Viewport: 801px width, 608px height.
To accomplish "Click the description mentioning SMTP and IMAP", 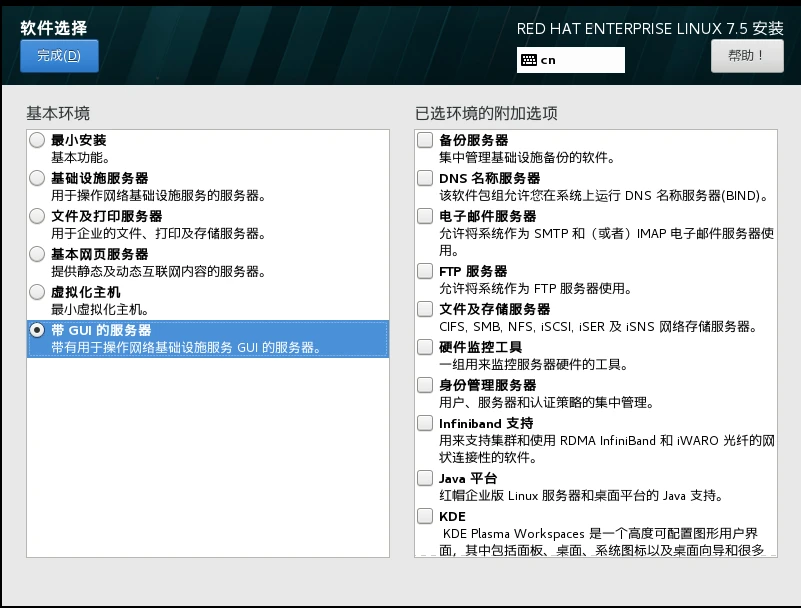I will tap(607, 242).
